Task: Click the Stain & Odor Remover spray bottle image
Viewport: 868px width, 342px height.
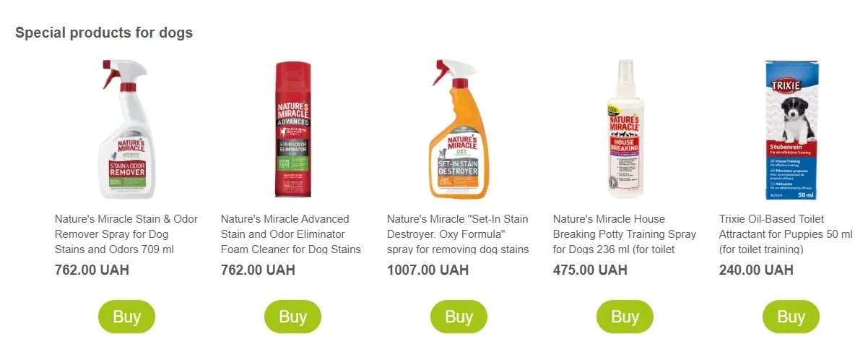Action: pos(126,130)
